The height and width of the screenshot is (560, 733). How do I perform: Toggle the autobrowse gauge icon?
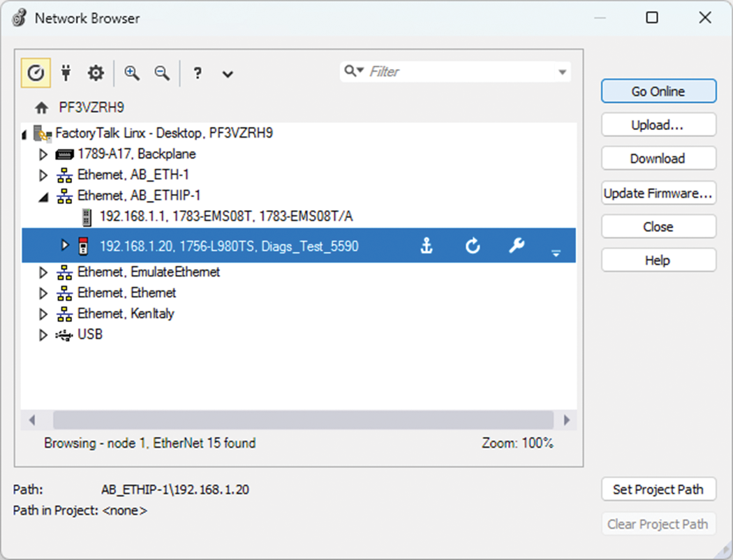pyautogui.click(x=36, y=73)
